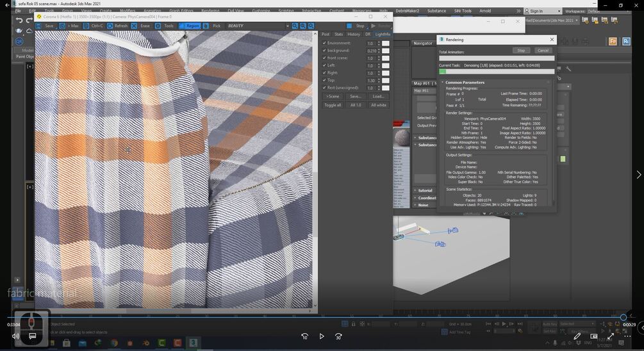Click the orange Fp toolbar icon
The image size is (644, 351).
(x=613, y=42)
